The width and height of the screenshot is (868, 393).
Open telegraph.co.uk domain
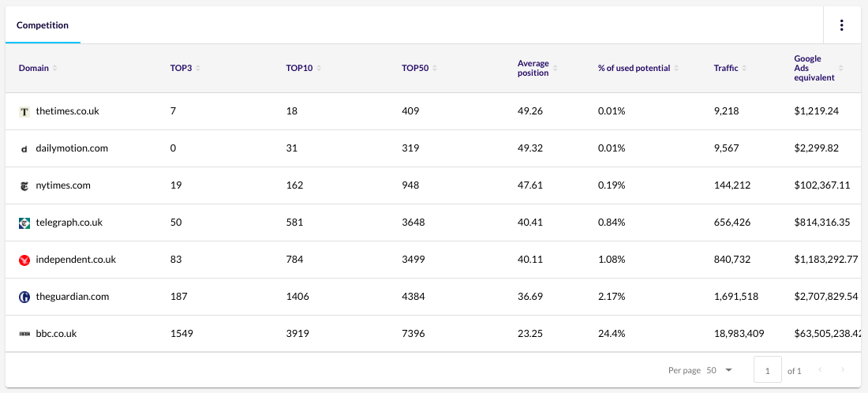coord(69,223)
